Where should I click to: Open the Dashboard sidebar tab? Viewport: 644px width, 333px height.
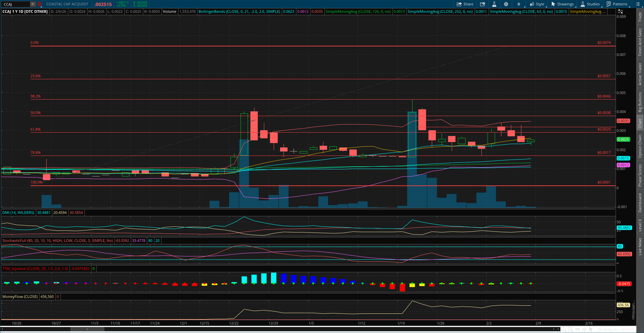[639, 203]
